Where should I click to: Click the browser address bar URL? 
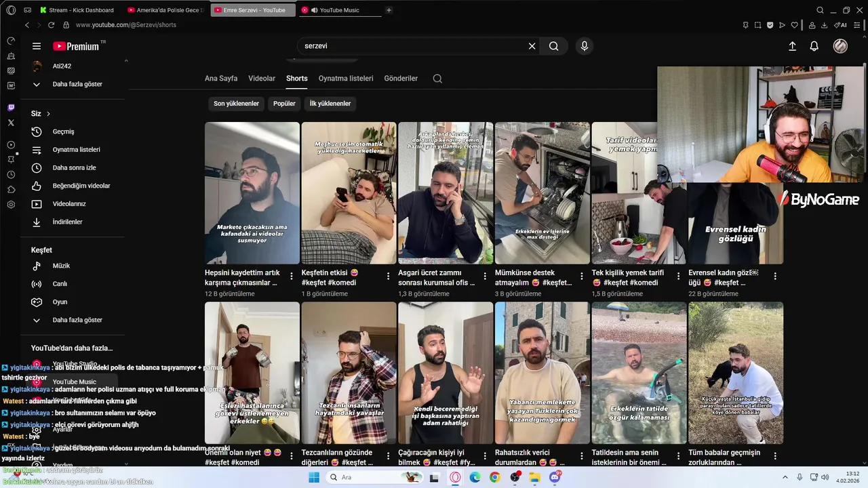click(x=126, y=25)
